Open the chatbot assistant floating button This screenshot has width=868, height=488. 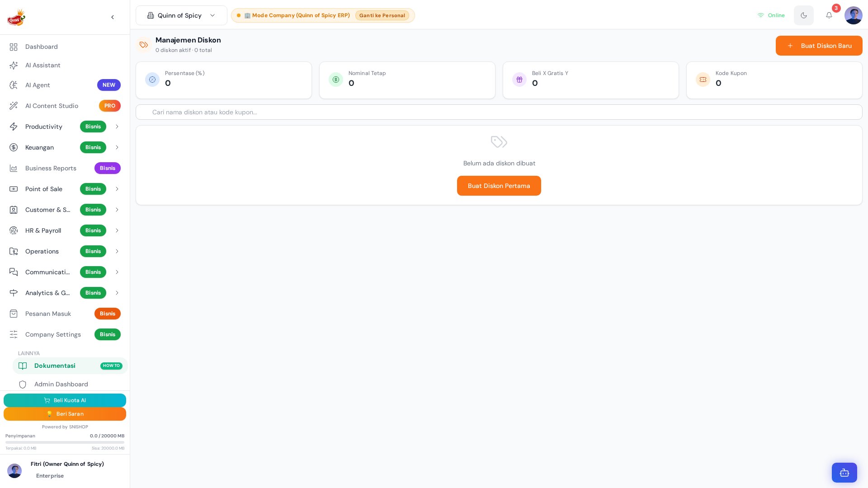844,473
